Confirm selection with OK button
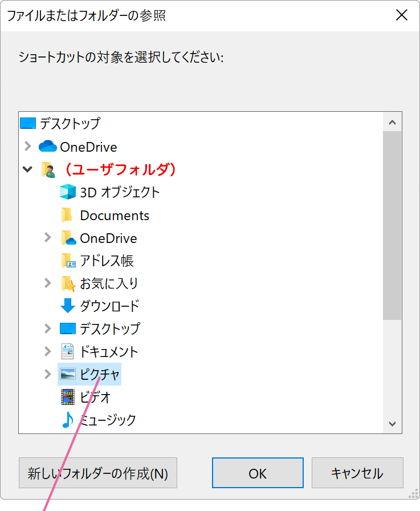 (258, 473)
